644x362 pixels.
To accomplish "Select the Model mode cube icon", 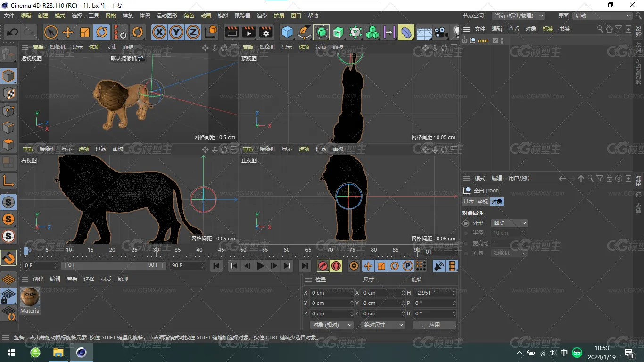I will pos(8,76).
